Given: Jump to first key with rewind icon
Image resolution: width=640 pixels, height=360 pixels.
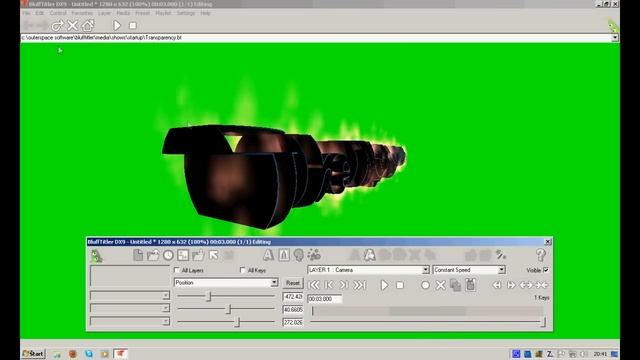Looking at the screenshot, I should [314, 285].
